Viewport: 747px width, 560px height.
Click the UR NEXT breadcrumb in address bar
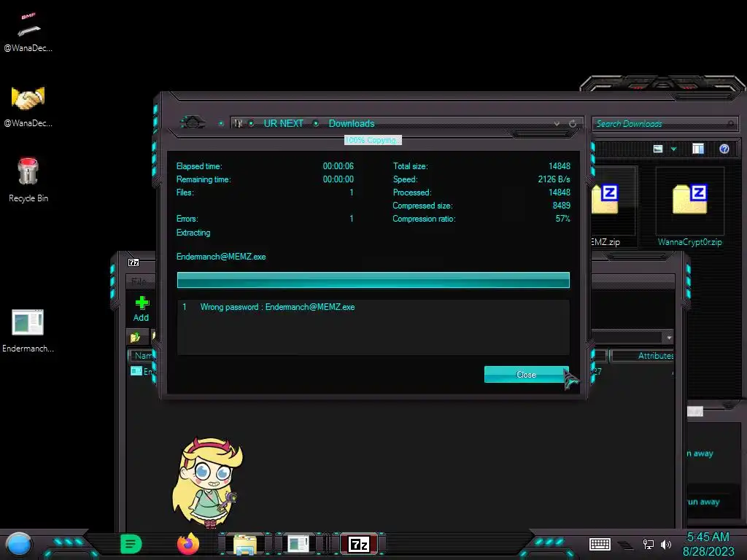(283, 123)
